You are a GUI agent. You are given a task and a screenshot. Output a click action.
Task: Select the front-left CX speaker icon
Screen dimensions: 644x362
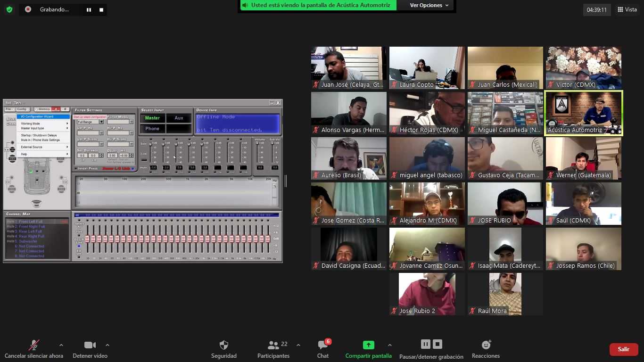(x=7, y=149)
